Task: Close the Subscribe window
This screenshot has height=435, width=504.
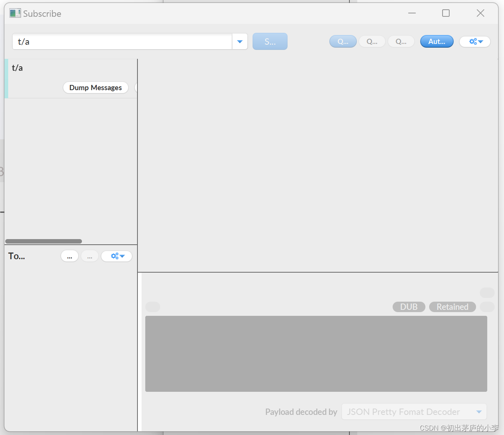Action: [x=481, y=13]
